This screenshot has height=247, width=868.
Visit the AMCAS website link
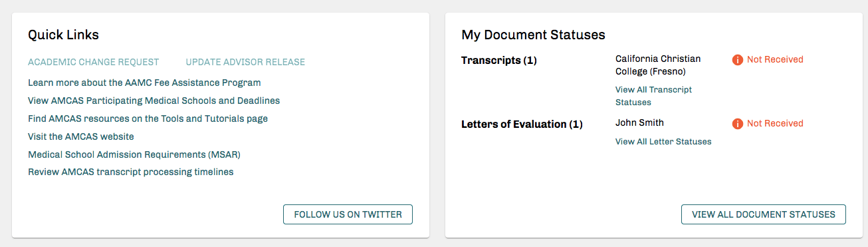(x=81, y=136)
